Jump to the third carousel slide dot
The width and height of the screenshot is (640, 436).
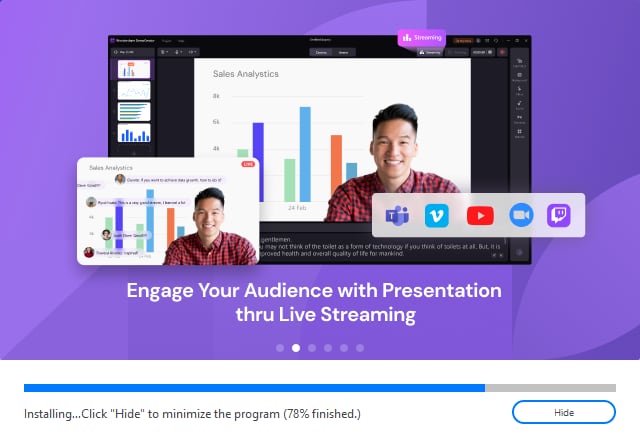[x=312, y=348]
